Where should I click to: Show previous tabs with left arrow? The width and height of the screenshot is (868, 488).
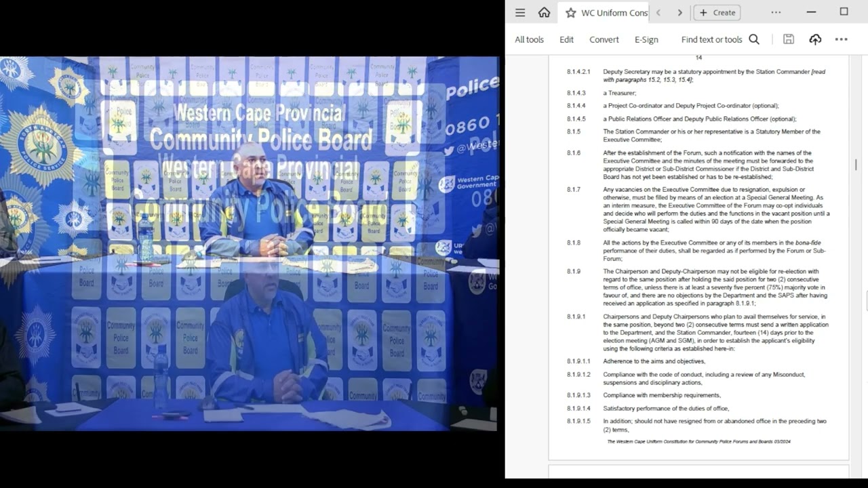(658, 12)
